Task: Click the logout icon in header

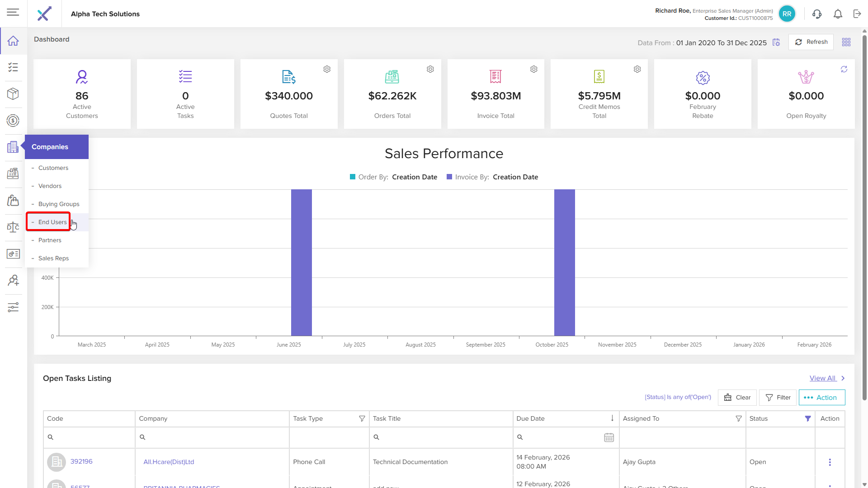Action: coord(857,14)
